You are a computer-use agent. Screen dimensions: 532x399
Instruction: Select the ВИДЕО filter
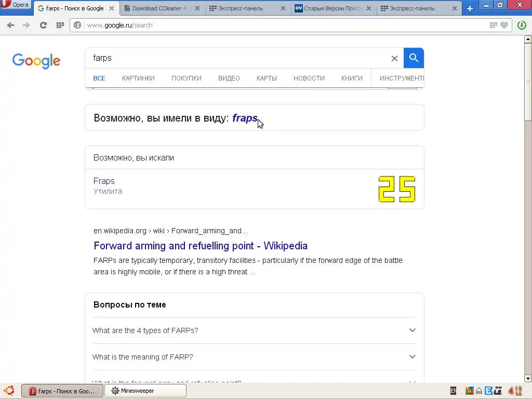click(x=229, y=78)
